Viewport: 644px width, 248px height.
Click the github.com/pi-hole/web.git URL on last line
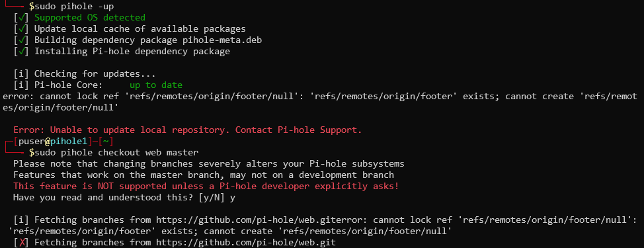[246, 243]
